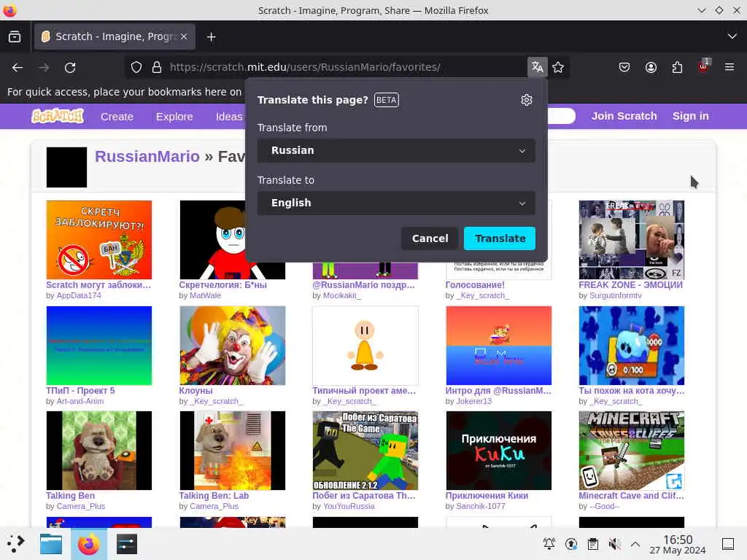This screenshot has height=560, width=747.
Task: Open the Клоуны clown project thumbnail
Action: click(x=233, y=345)
